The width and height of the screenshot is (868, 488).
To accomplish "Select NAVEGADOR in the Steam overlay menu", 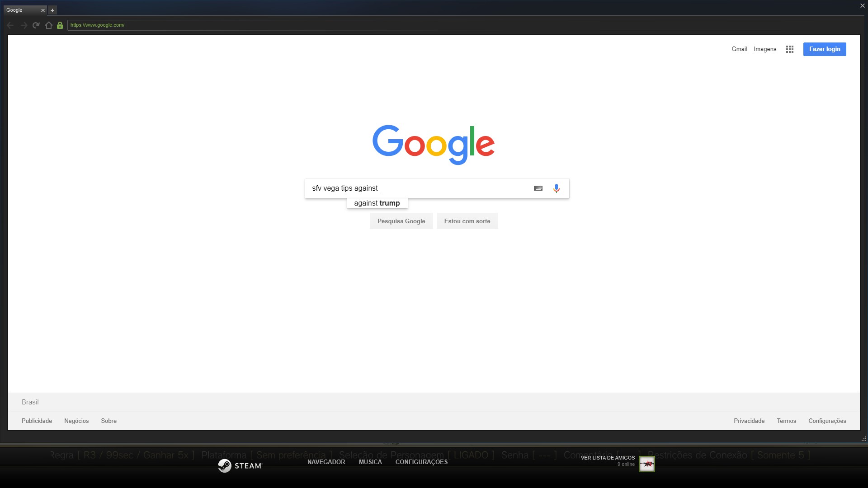I will pos(326,462).
